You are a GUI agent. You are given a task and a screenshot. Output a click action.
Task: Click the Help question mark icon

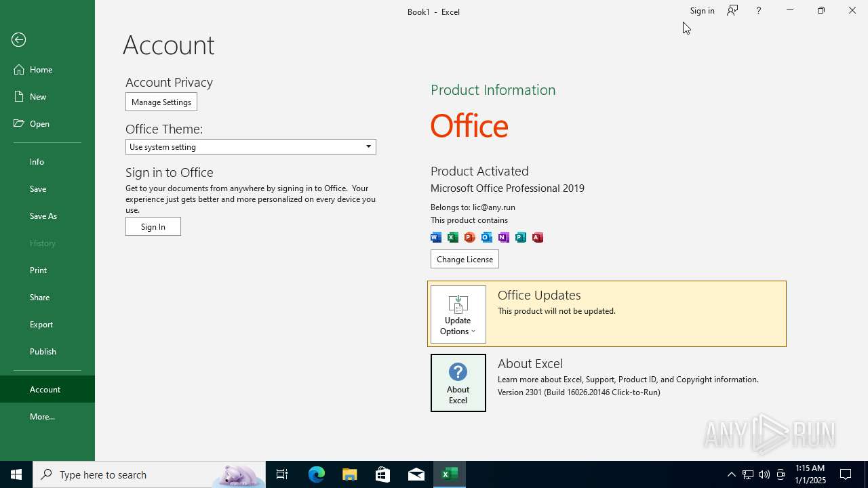click(758, 10)
